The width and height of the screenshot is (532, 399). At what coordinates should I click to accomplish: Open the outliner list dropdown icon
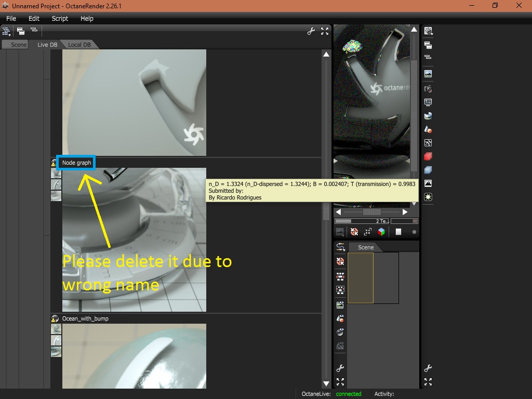pyautogui.click(x=6, y=32)
